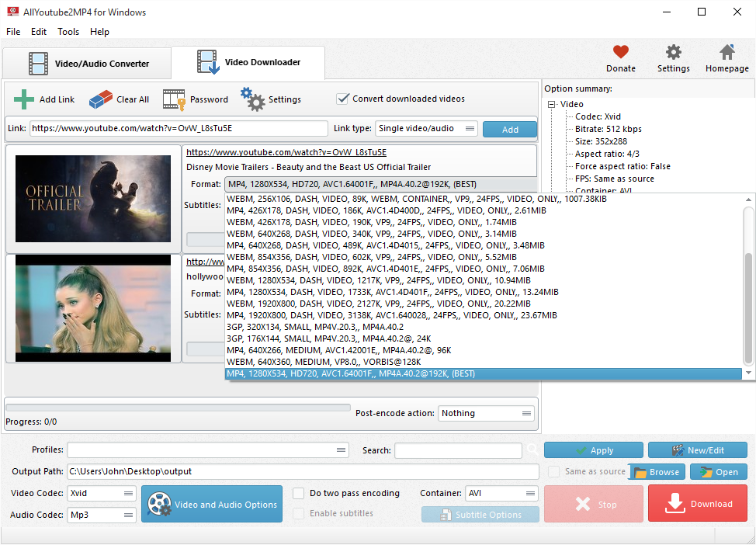Image resolution: width=756 pixels, height=545 pixels.
Task: Click the icon on Open button
Action: click(706, 472)
